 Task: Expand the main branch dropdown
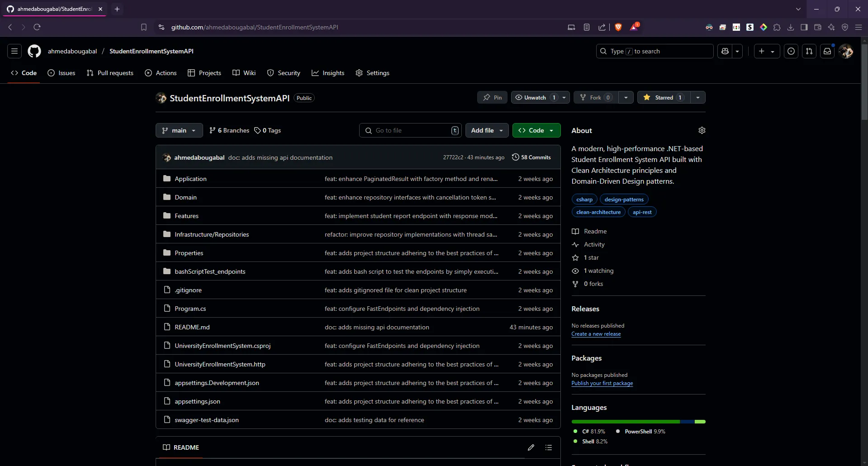179,130
